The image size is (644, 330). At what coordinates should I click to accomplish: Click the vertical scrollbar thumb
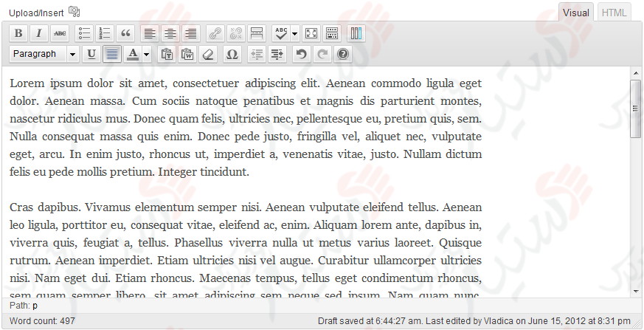636,109
